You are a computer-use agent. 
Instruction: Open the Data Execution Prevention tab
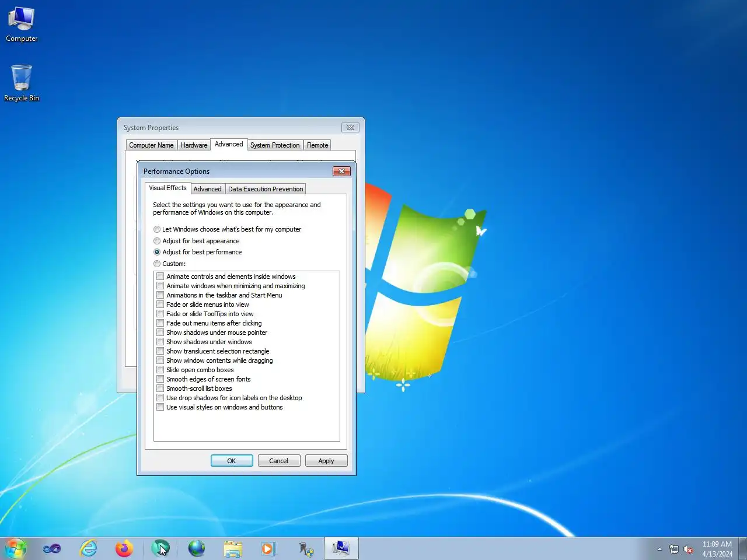(266, 189)
